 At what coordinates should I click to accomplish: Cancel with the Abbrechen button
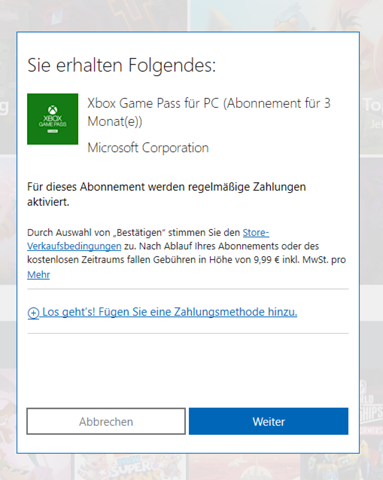106,421
